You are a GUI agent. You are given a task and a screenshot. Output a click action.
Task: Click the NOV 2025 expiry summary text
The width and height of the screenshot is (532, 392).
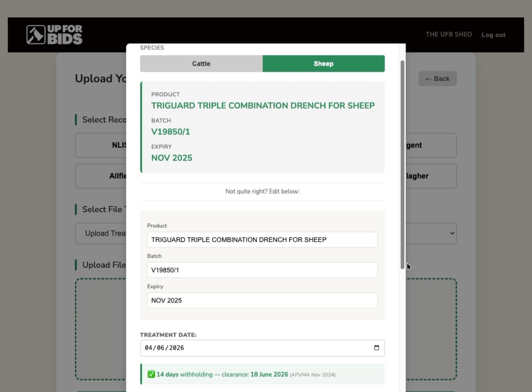tap(172, 158)
